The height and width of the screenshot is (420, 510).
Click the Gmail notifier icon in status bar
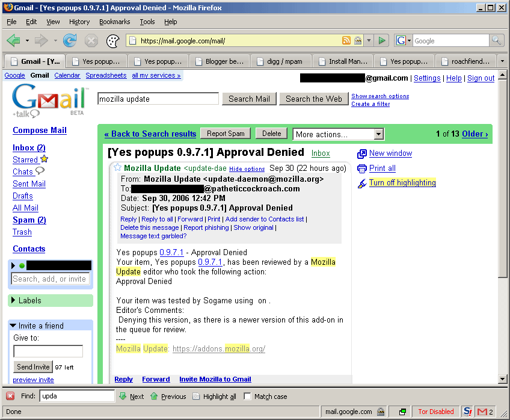point(482,412)
